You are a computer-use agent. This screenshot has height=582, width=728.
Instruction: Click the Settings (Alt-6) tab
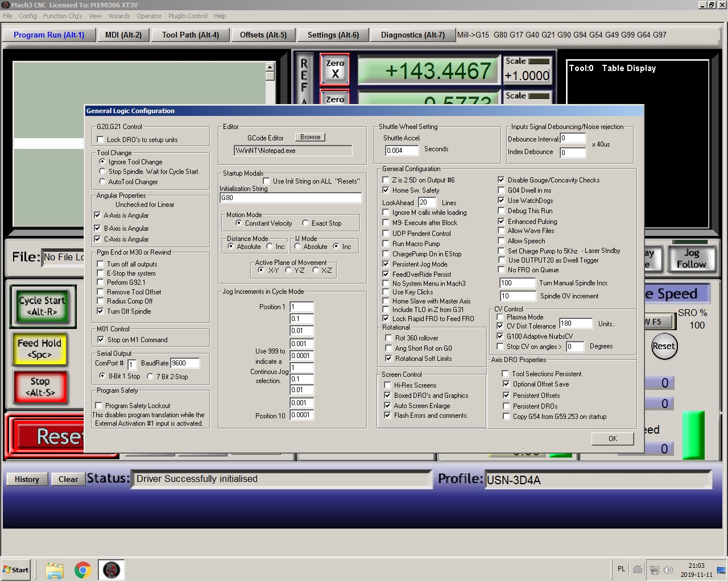coord(333,35)
